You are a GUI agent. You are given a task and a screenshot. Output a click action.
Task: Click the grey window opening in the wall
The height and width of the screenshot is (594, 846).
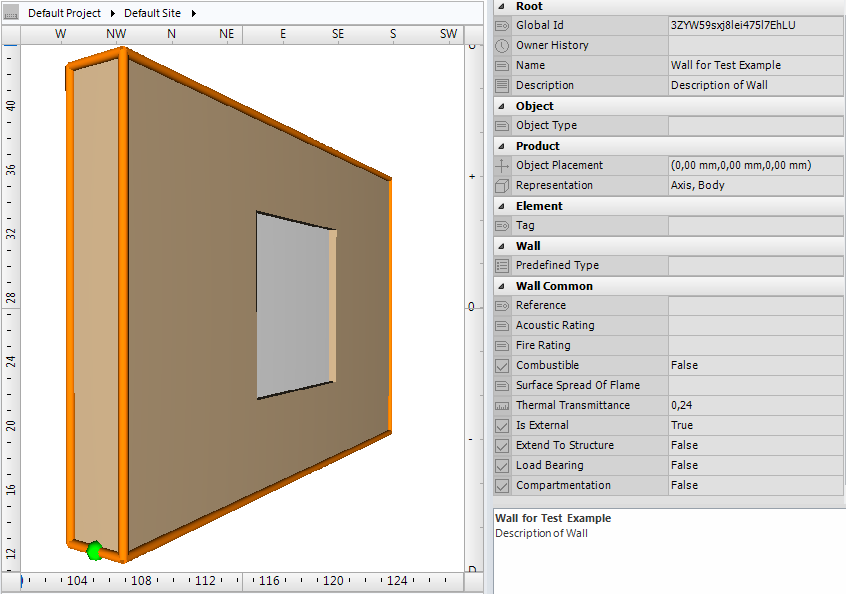pos(292,305)
